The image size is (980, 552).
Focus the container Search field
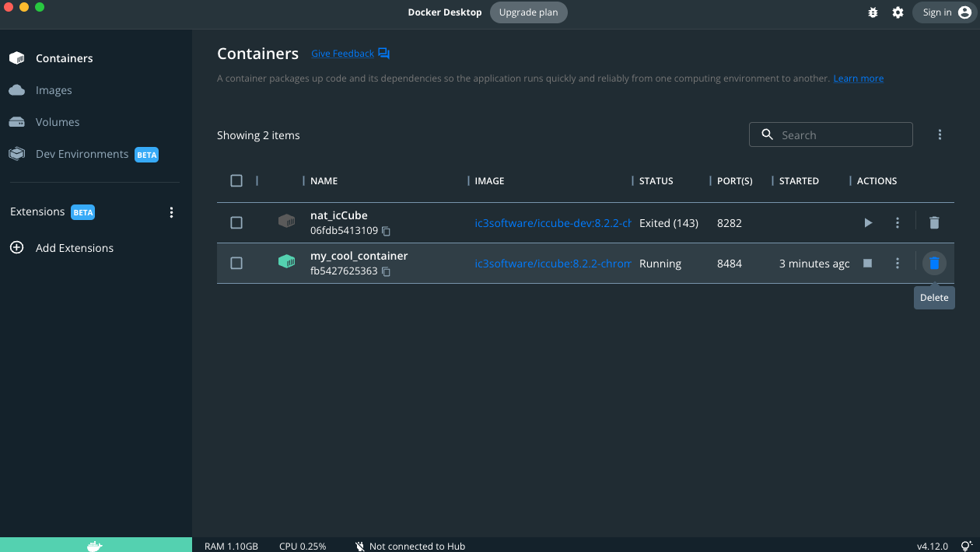coord(831,135)
